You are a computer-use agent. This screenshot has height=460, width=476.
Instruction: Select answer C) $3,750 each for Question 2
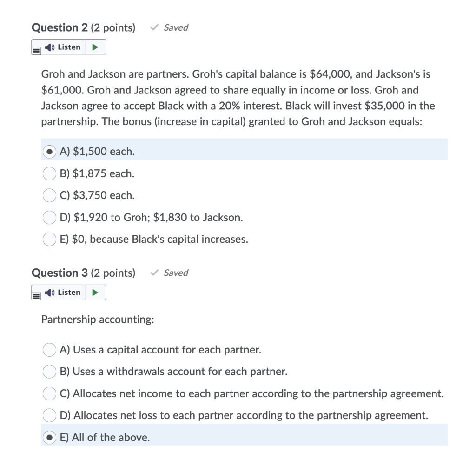[49, 195]
